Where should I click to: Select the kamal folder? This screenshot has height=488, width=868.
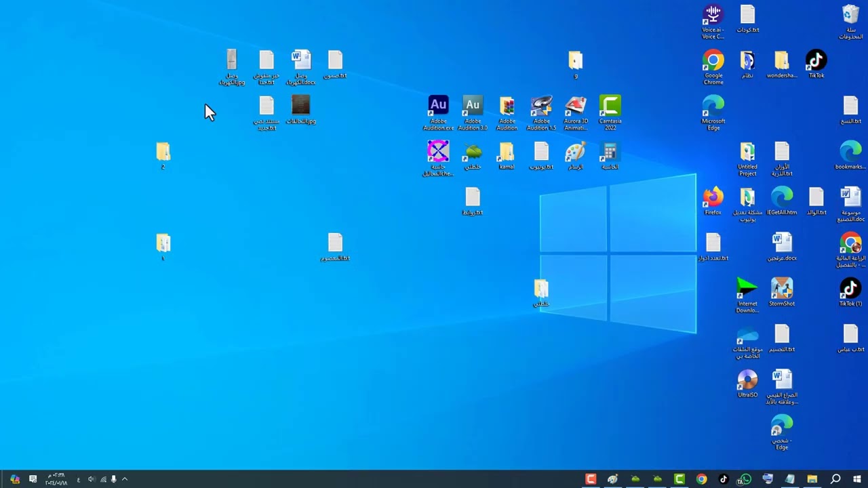pos(507,156)
